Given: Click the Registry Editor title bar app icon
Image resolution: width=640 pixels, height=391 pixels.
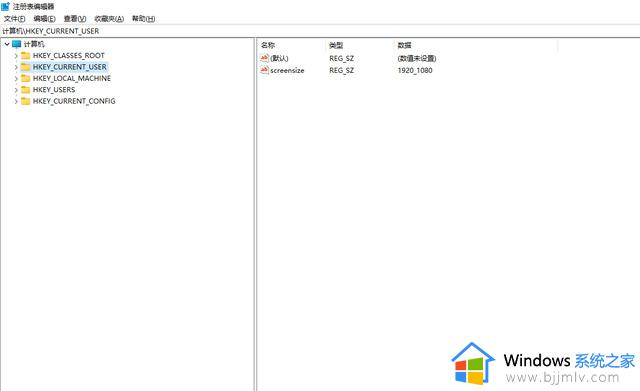Looking at the screenshot, I should [5, 7].
